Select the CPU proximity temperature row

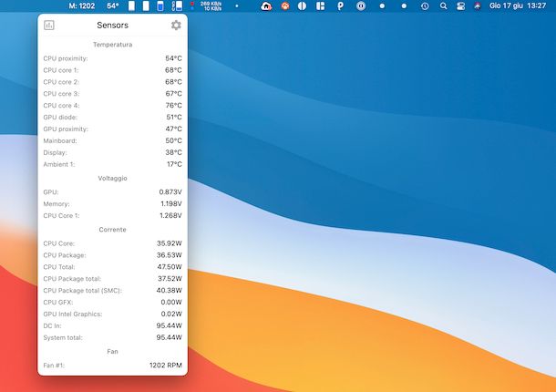pyautogui.click(x=112, y=58)
